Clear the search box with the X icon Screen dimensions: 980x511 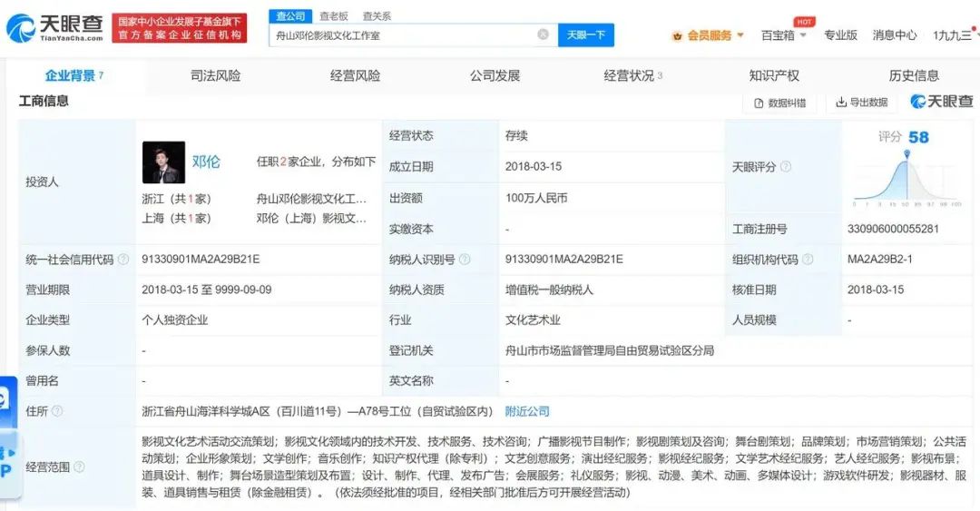543,34
